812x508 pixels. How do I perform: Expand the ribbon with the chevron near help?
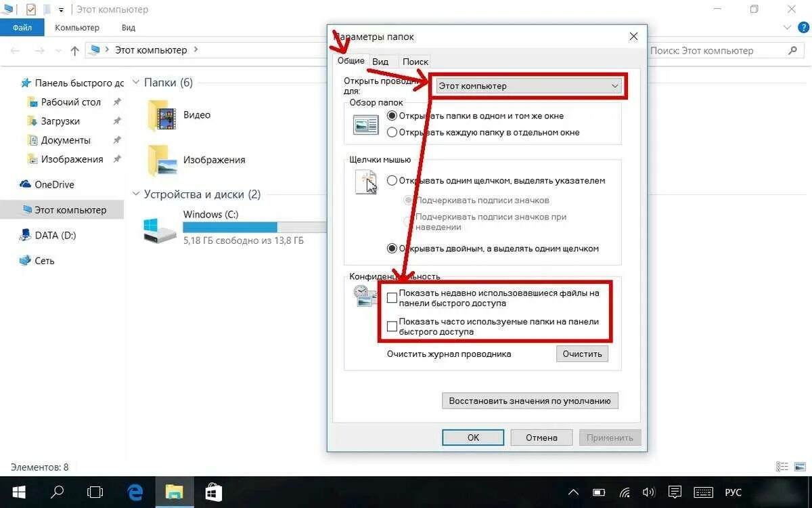(787, 28)
